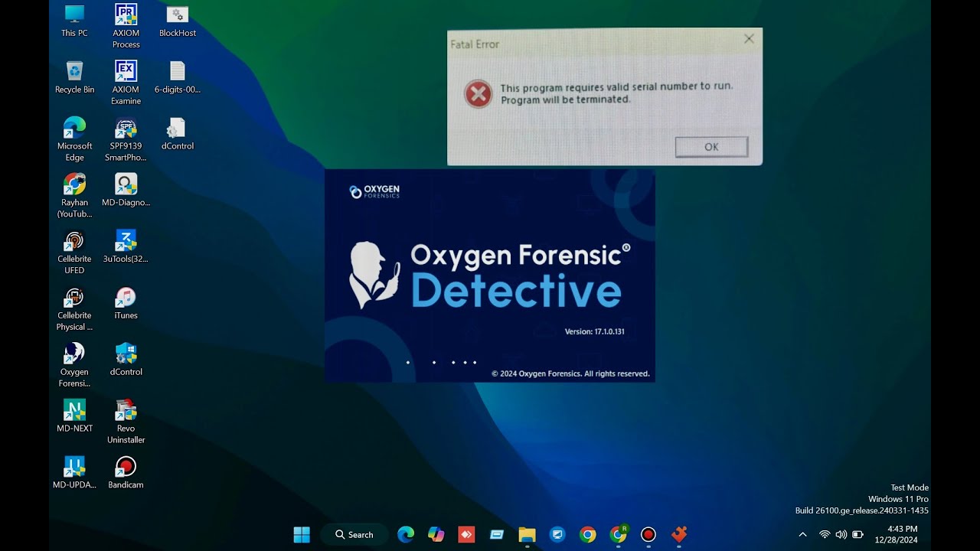The width and height of the screenshot is (980, 551).
Task: Select the Oxygen Forensic desktop shortcut
Action: click(x=74, y=366)
